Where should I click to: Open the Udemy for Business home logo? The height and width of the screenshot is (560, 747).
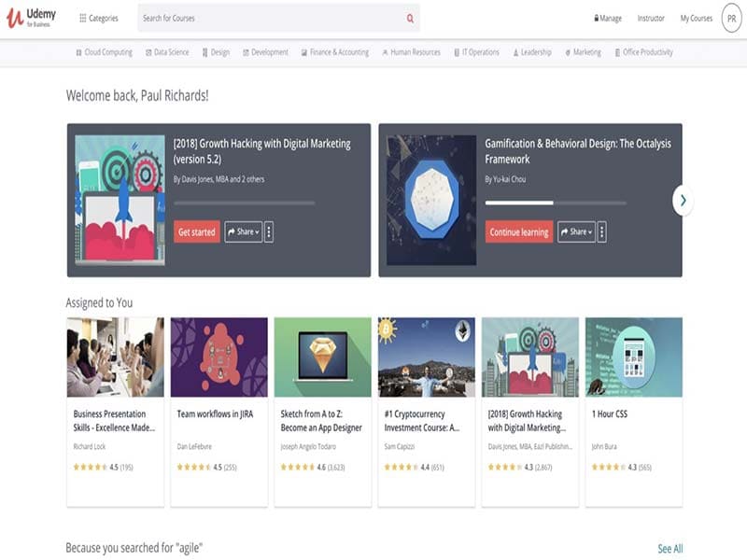(x=35, y=18)
